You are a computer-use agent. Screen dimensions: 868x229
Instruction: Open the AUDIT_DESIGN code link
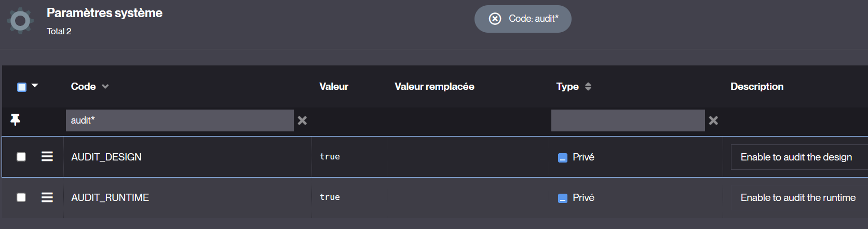tap(106, 157)
